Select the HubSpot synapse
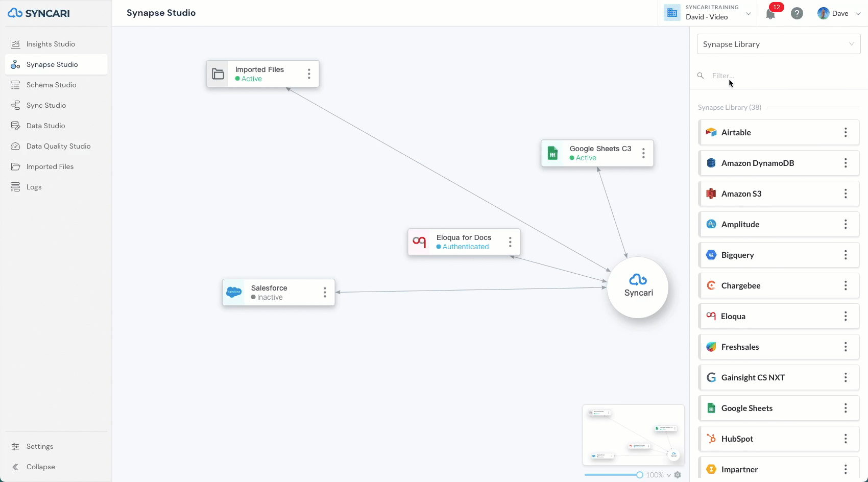Image resolution: width=868 pixels, height=482 pixels. click(779, 439)
